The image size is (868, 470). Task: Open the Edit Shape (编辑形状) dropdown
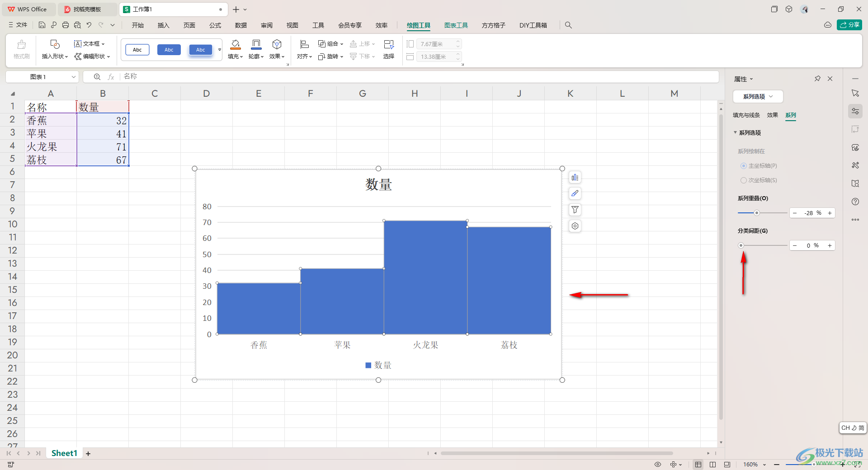[93, 56]
